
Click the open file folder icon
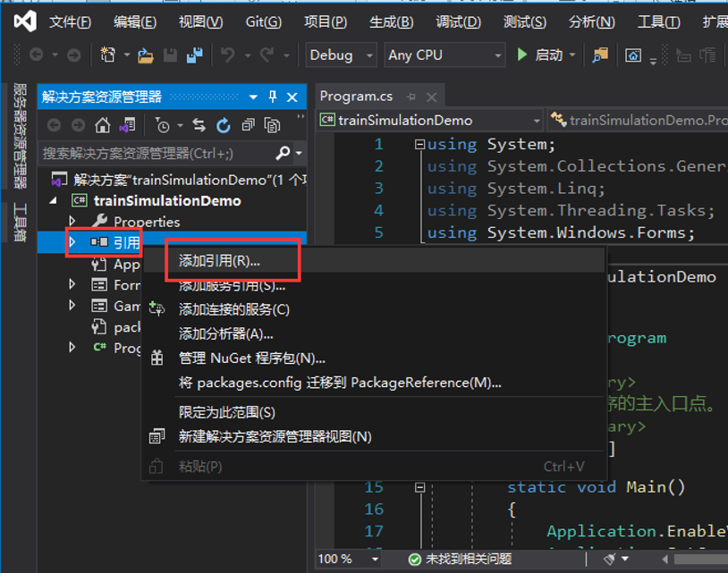coord(145,55)
